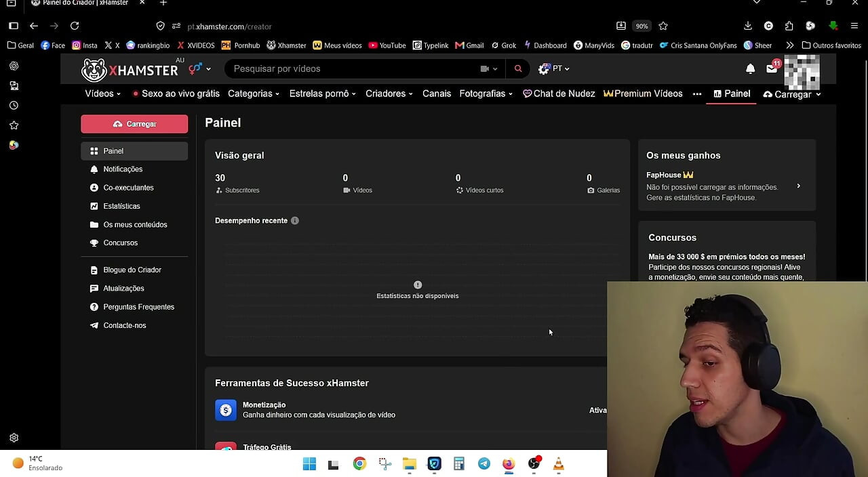The image size is (868, 477).
Task: Click the sidebar history clock icon
Action: click(x=14, y=106)
